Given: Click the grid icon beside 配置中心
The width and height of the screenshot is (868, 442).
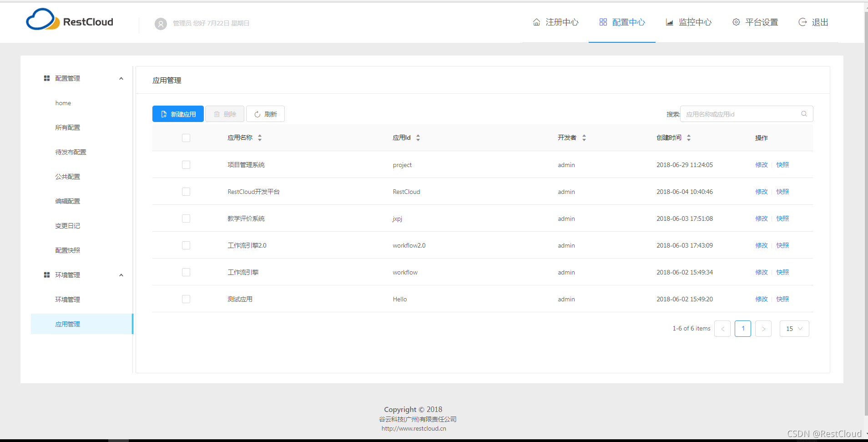Looking at the screenshot, I should (603, 22).
